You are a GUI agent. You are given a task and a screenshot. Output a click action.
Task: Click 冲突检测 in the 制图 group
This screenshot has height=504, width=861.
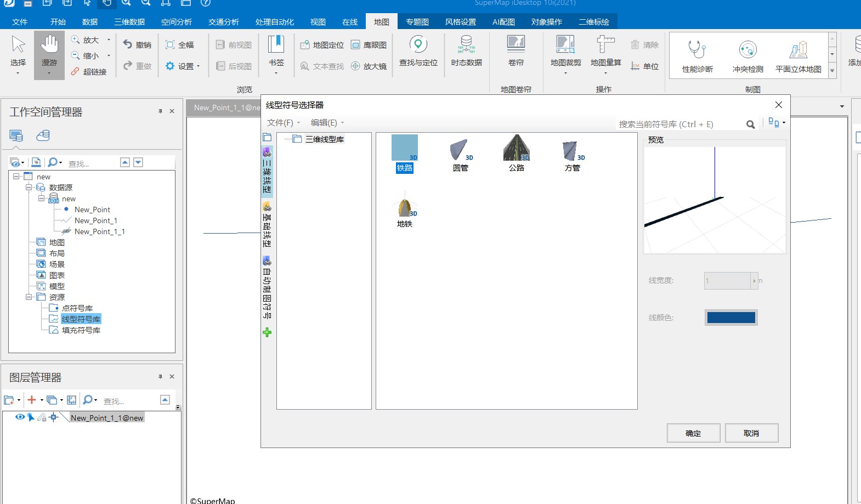click(x=748, y=56)
